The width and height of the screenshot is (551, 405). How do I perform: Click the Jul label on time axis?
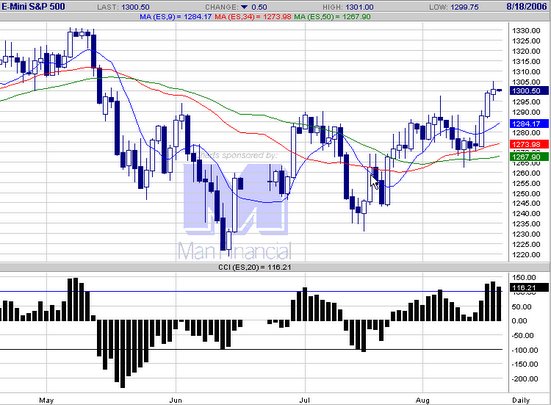tap(305, 400)
